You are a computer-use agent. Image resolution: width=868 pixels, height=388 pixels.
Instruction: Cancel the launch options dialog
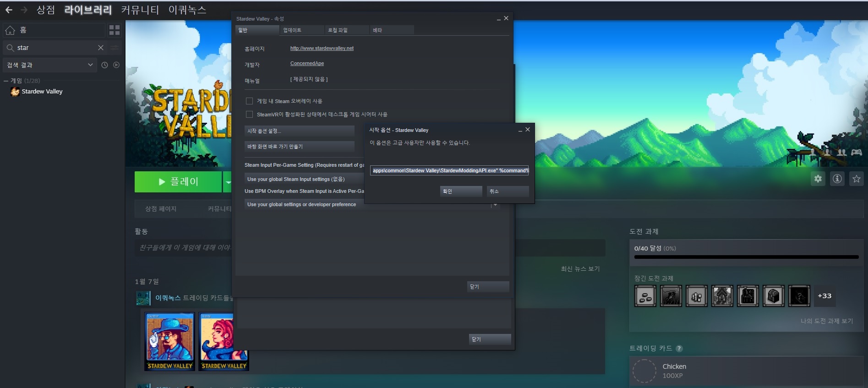click(508, 191)
